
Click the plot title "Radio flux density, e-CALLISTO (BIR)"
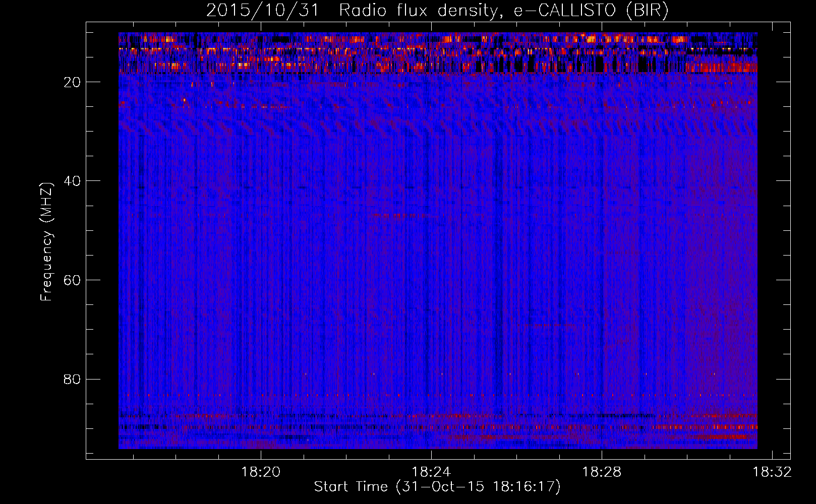[503, 11]
